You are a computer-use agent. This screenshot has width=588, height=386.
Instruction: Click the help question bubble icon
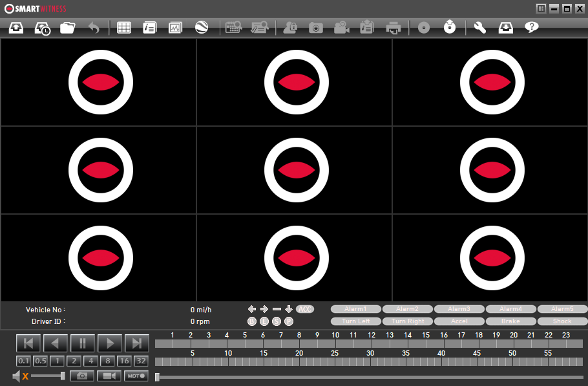(x=531, y=28)
